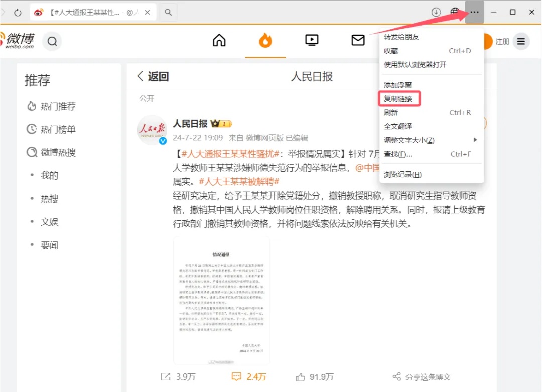This screenshot has height=392, width=542.
Task: Click the 返回 back button
Action: pyautogui.click(x=153, y=76)
